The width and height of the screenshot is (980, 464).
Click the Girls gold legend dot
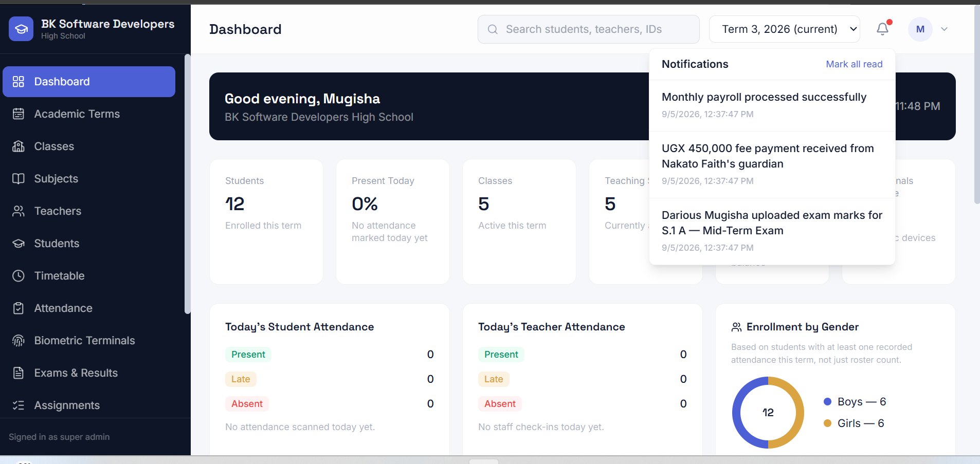point(827,423)
